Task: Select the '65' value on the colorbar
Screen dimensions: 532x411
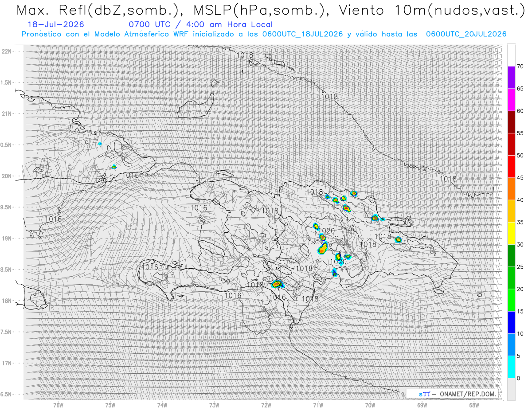Action: 520,89
